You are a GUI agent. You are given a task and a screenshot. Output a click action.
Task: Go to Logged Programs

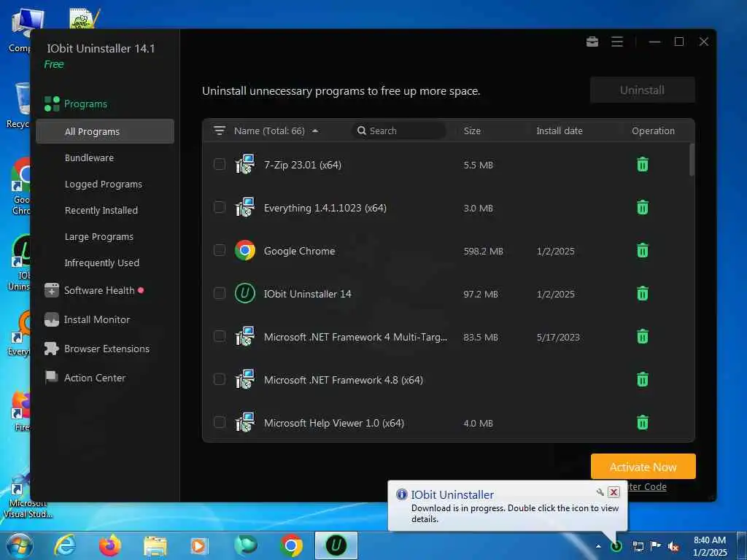pos(104,184)
